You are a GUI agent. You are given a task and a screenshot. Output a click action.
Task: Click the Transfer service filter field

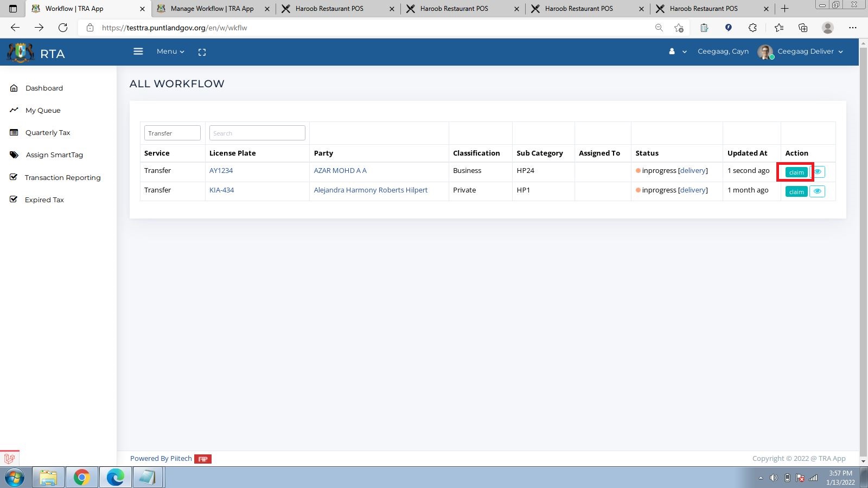click(x=173, y=133)
